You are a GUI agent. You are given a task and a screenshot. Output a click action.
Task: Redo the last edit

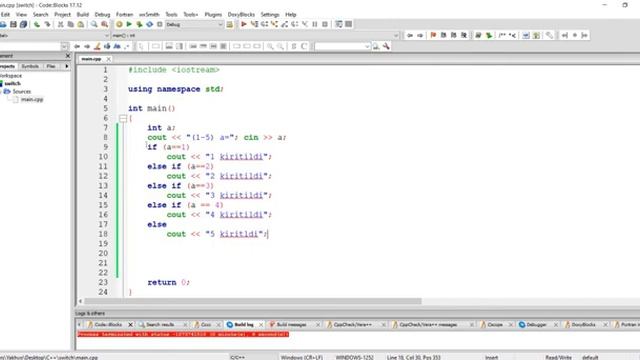47,24
